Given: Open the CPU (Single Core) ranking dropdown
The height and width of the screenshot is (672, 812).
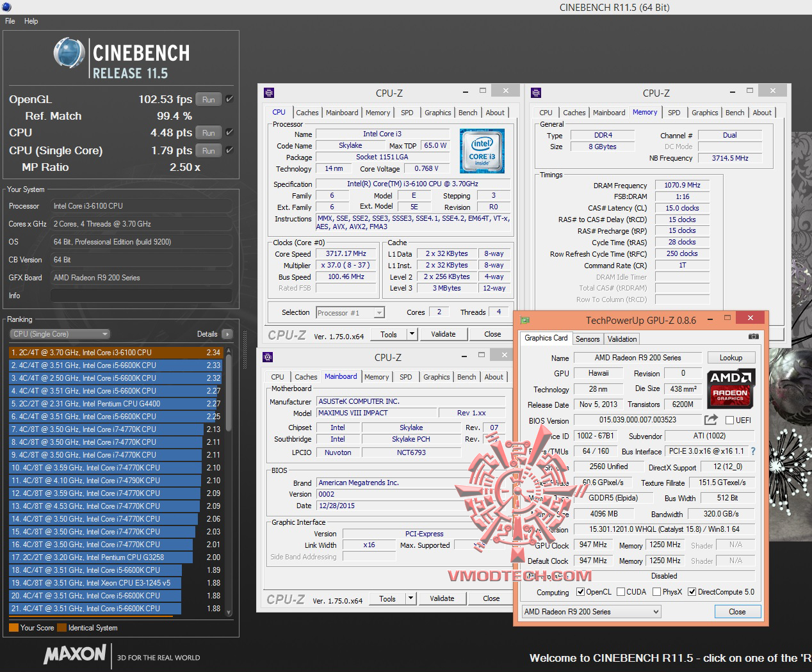Looking at the screenshot, I should tap(60, 334).
